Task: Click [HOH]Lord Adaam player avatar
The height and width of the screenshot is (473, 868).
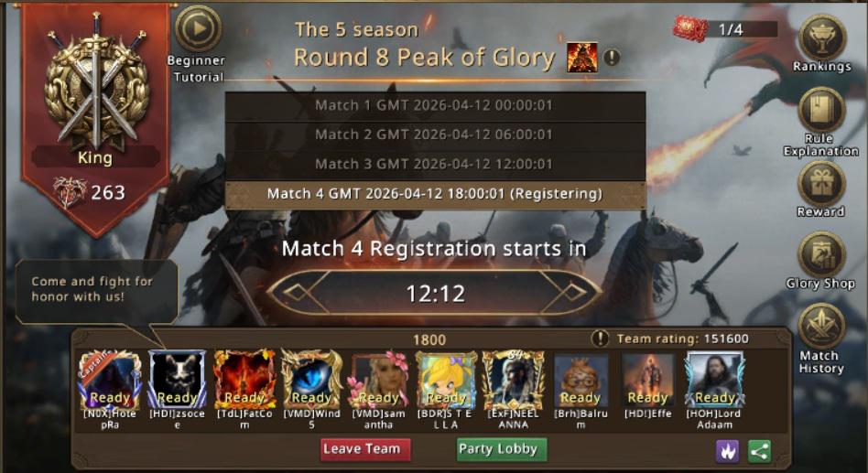Action: tap(715, 381)
